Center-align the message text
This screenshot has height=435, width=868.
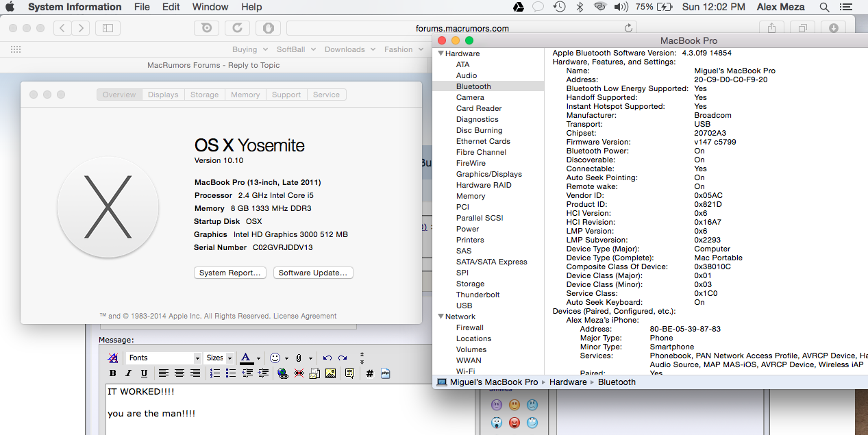179,373
